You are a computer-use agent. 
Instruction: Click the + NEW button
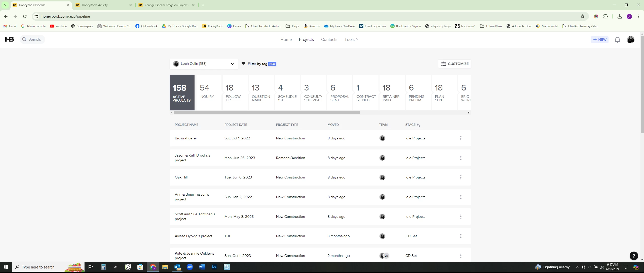pos(599,40)
